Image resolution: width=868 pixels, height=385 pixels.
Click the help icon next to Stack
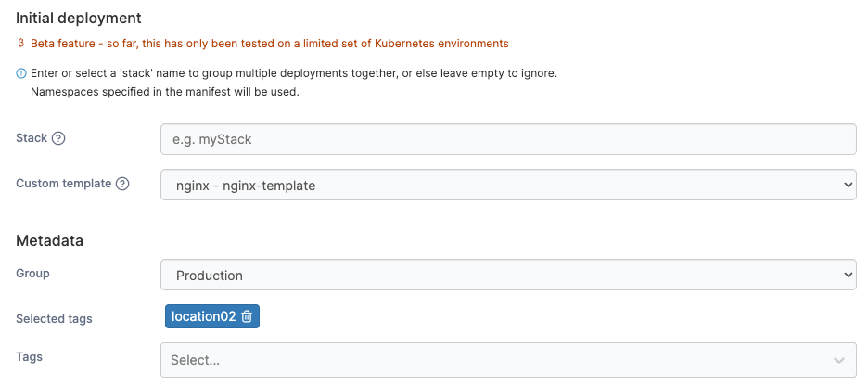58,138
